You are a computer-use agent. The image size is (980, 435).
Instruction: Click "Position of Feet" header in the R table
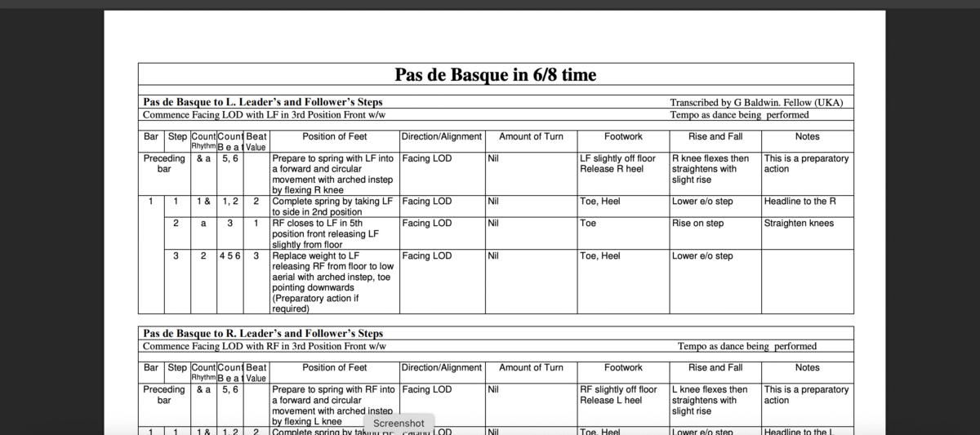pos(335,368)
